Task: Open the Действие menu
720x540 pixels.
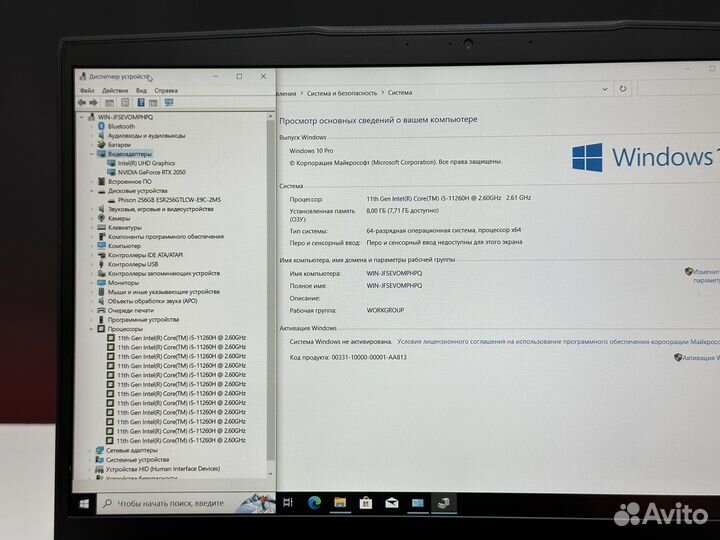Action: point(115,90)
